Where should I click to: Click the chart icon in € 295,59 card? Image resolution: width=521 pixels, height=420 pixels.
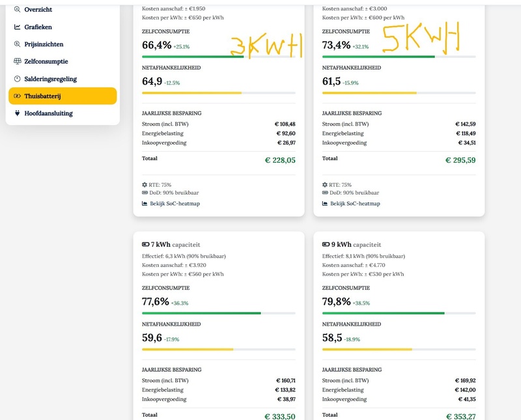[x=325, y=203]
